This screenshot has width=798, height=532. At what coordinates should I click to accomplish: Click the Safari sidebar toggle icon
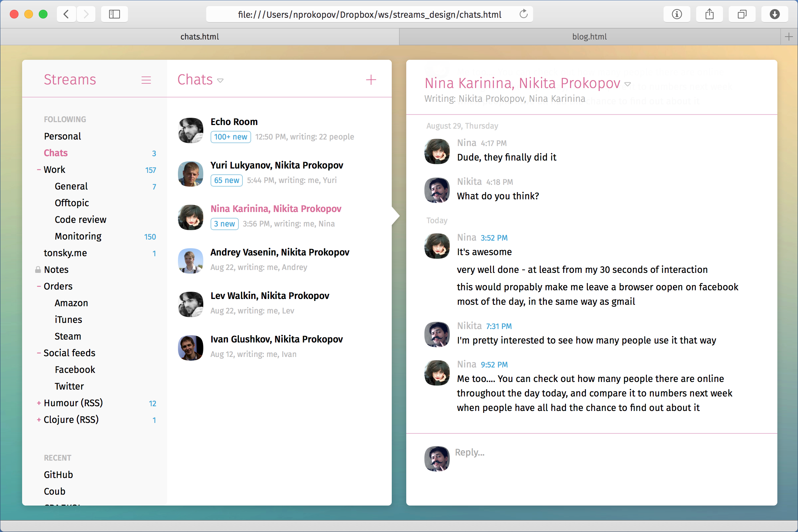point(115,14)
